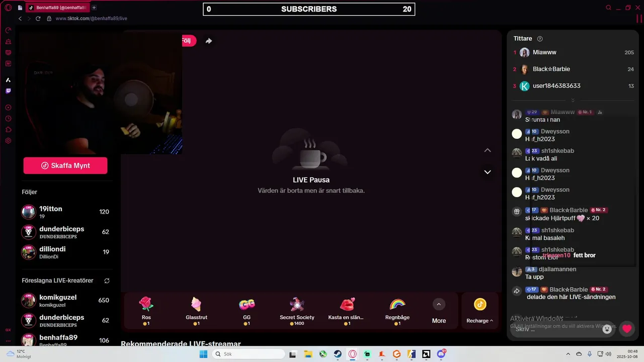644x362 pixels.
Task: Send the Ros gift
Action: [146, 311]
